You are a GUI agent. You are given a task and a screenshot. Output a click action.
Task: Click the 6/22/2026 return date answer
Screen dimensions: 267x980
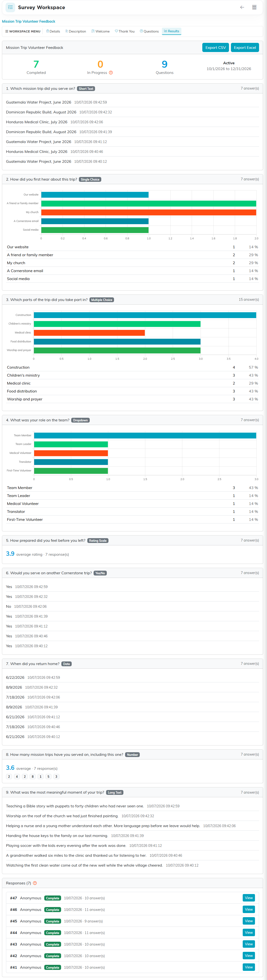(15, 678)
